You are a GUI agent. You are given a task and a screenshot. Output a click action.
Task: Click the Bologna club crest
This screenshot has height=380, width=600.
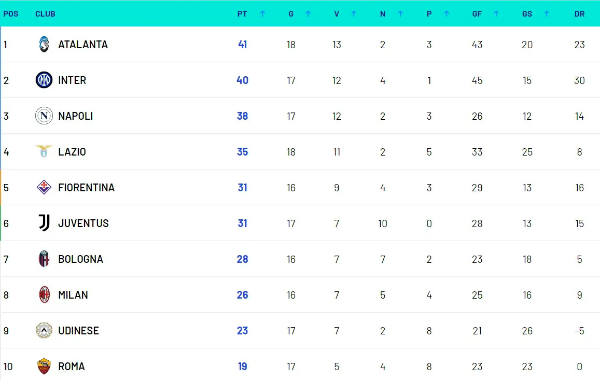pyautogui.click(x=44, y=259)
